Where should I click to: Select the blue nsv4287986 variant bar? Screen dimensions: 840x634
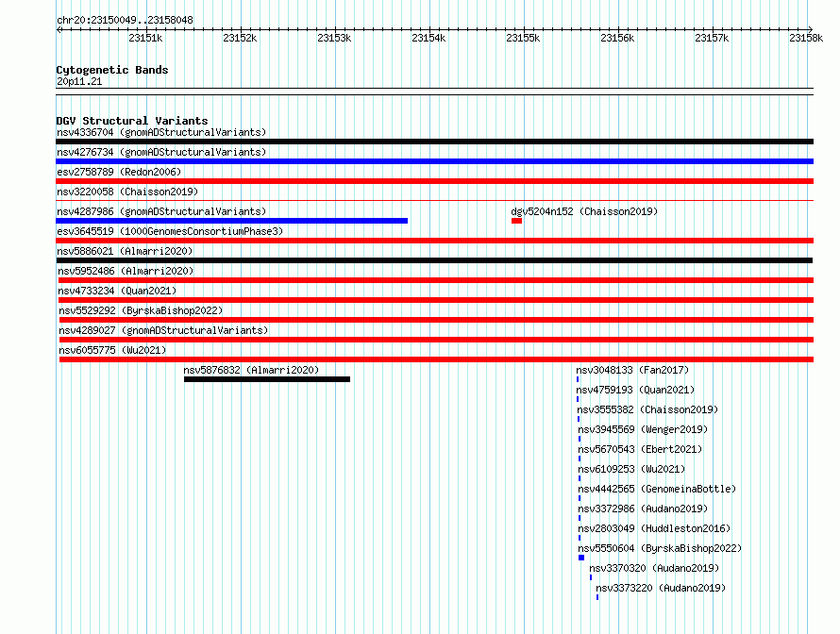tap(231, 221)
